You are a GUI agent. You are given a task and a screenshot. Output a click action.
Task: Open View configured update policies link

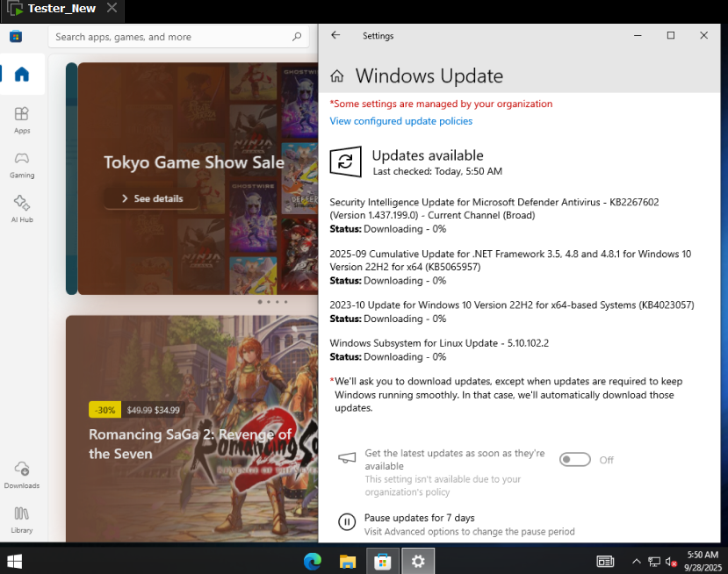point(401,121)
